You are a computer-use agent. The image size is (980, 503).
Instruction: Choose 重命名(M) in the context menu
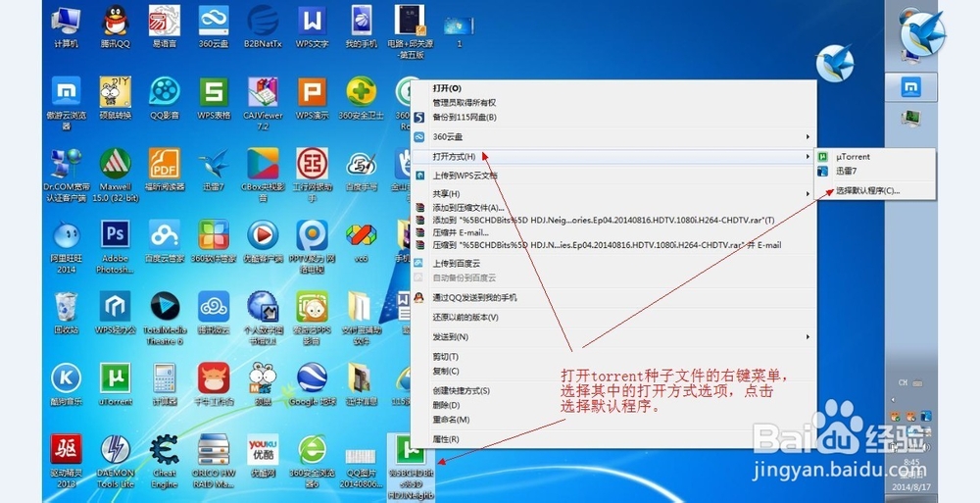[613, 420]
